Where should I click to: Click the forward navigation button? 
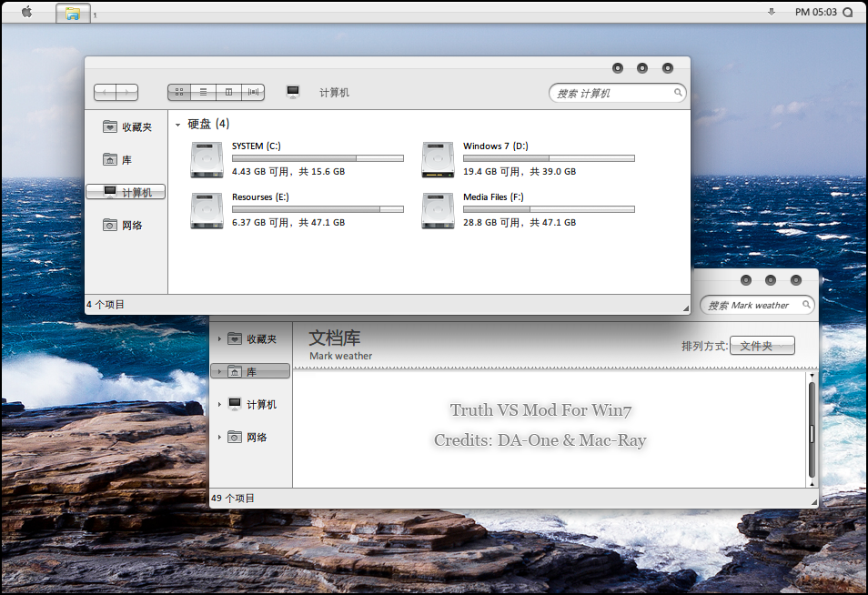click(127, 92)
